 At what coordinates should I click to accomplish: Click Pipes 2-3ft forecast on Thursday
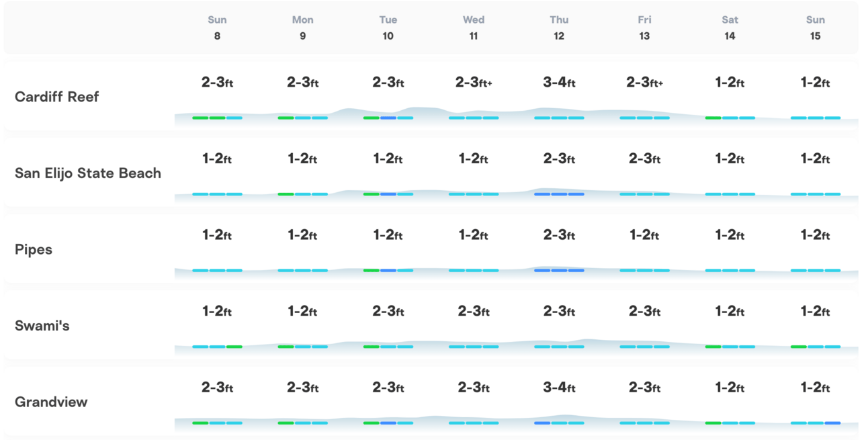tap(559, 235)
